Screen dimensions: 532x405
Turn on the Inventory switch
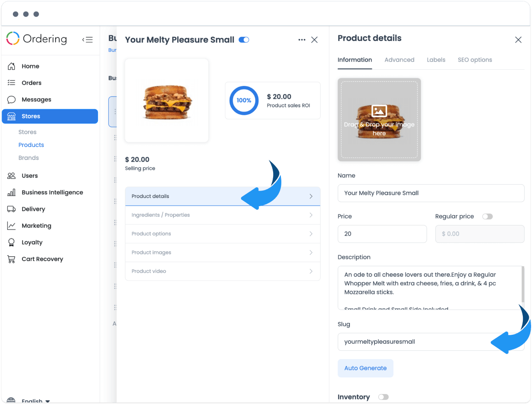click(383, 397)
